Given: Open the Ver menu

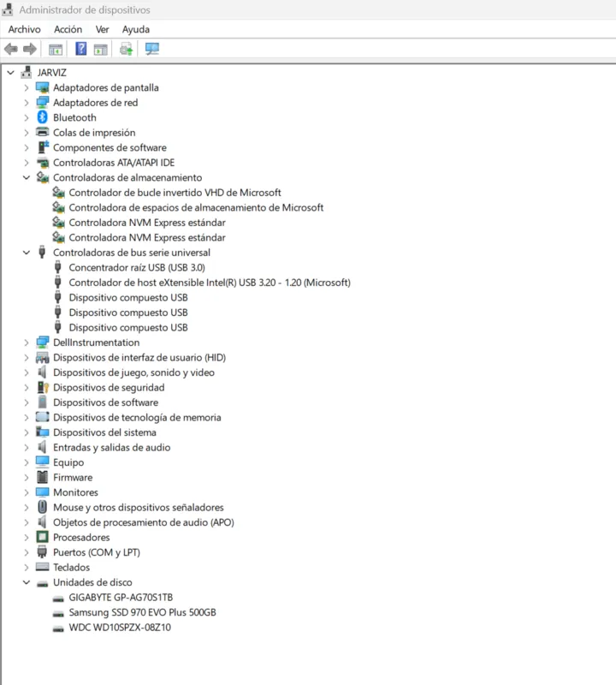Looking at the screenshot, I should [102, 29].
